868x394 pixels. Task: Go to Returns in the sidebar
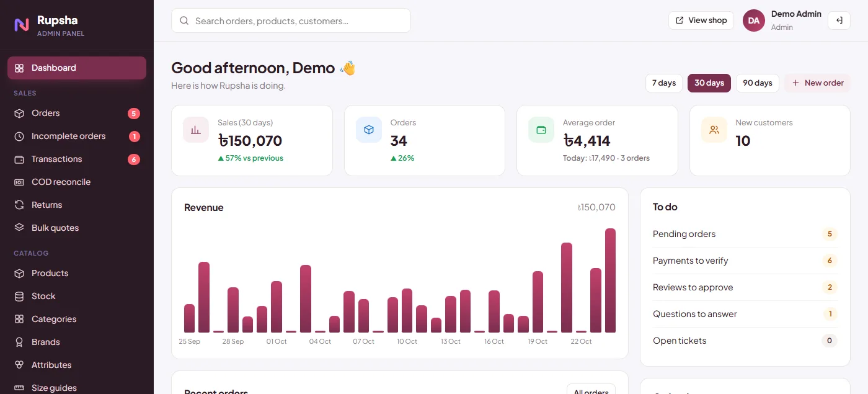pos(77,205)
